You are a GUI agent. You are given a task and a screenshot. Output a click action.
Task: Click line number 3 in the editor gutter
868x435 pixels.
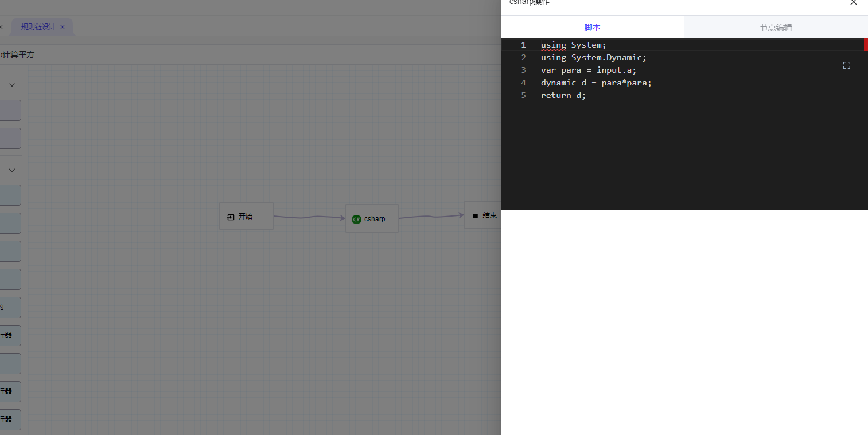pos(523,70)
